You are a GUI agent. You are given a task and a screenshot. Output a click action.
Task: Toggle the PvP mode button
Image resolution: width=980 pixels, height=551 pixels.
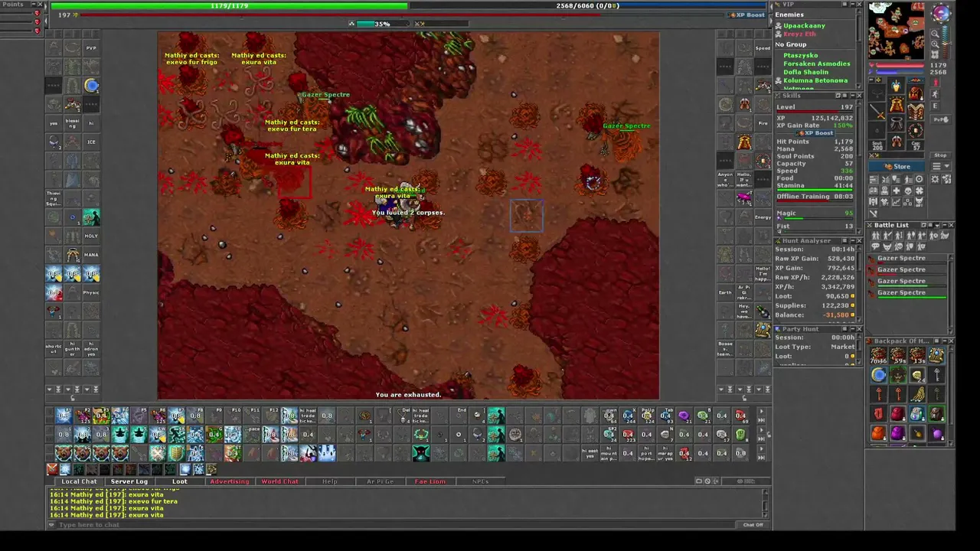tap(940, 119)
